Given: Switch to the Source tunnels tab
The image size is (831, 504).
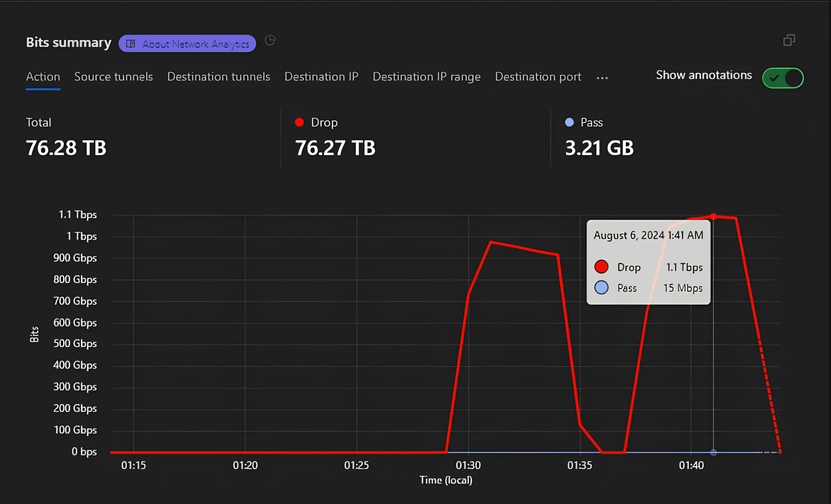Looking at the screenshot, I should point(113,77).
